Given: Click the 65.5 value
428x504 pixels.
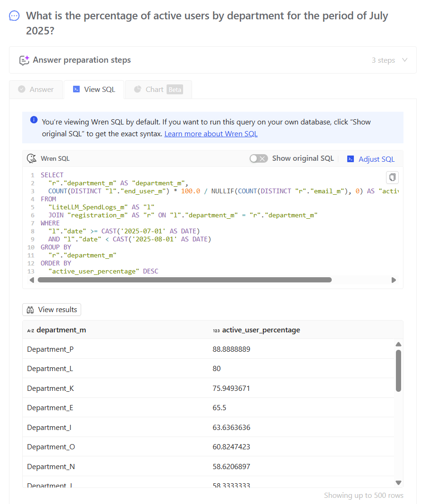Looking at the screenshot, I should click(219, 407).
